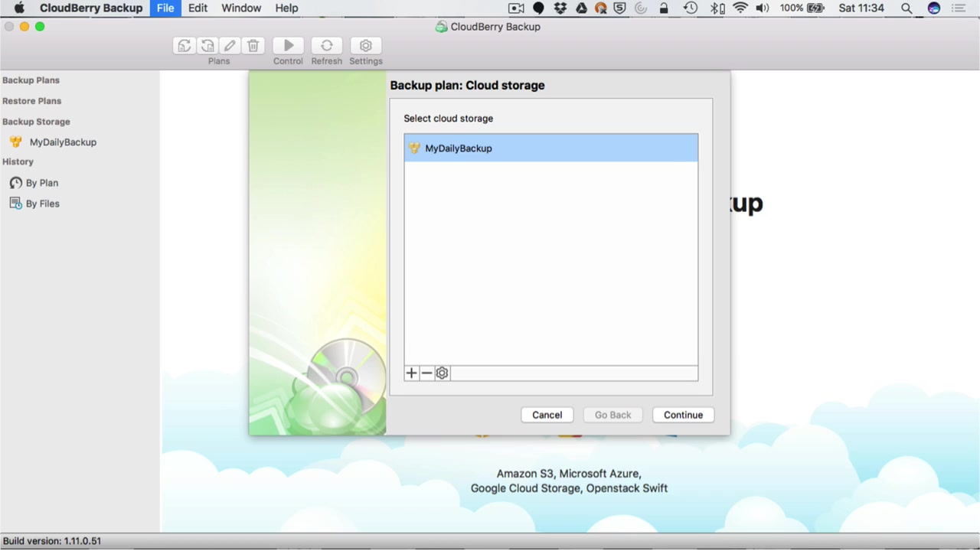
Task: Select MyDailyBackup in the cloud storage list
Action: click(551, 148)
